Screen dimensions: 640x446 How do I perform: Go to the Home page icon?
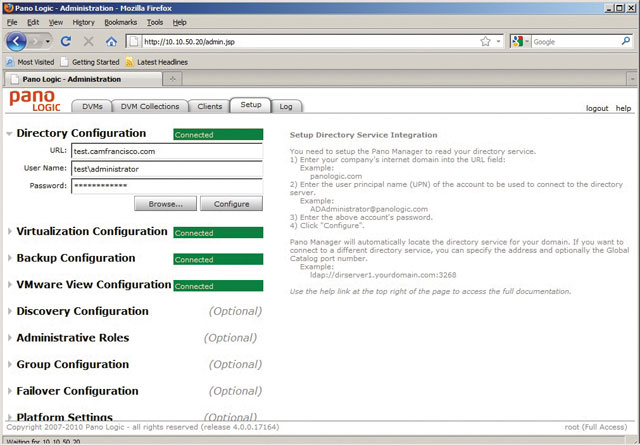click(x=111, y=41)
